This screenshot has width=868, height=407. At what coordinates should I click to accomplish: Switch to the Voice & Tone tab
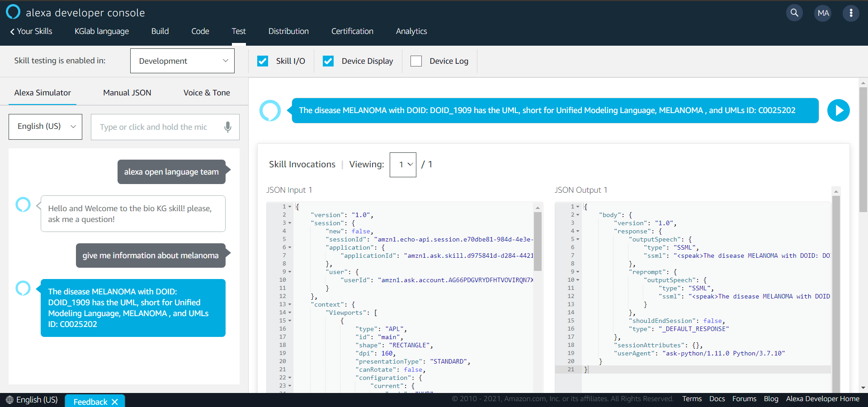coord(207,93)
